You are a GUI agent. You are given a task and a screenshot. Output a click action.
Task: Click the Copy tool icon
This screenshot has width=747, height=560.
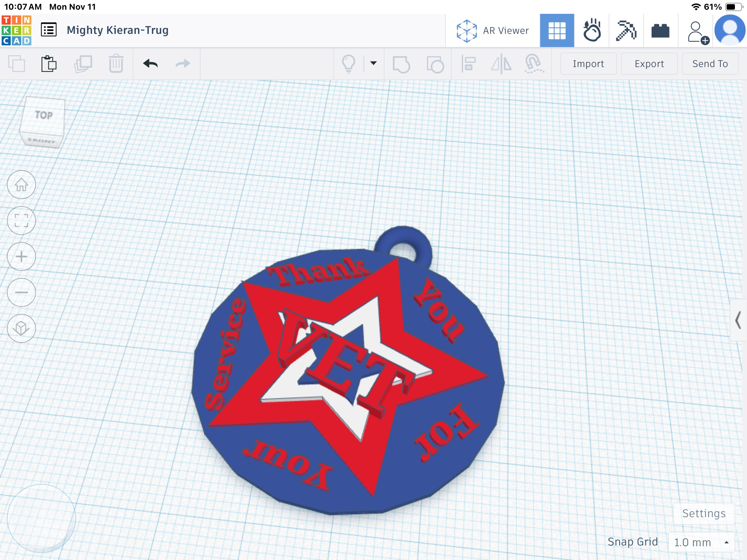point(16,64)
